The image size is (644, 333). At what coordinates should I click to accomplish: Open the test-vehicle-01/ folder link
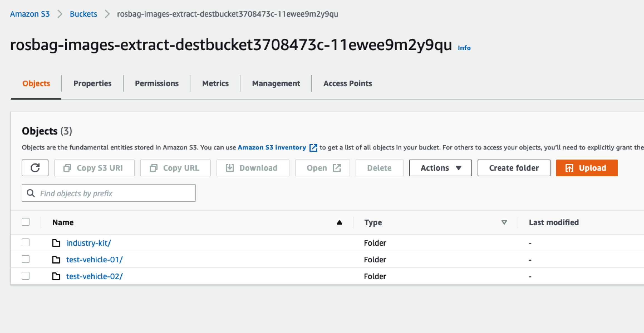coord(94,260)
